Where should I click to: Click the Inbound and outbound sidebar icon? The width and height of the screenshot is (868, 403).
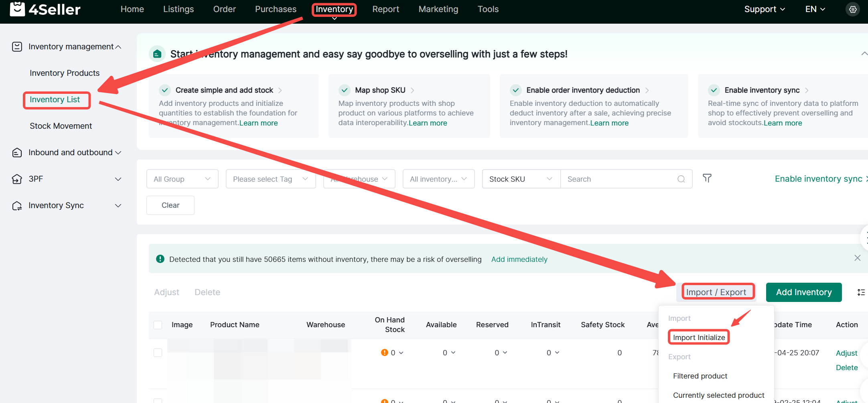[17, 153]
